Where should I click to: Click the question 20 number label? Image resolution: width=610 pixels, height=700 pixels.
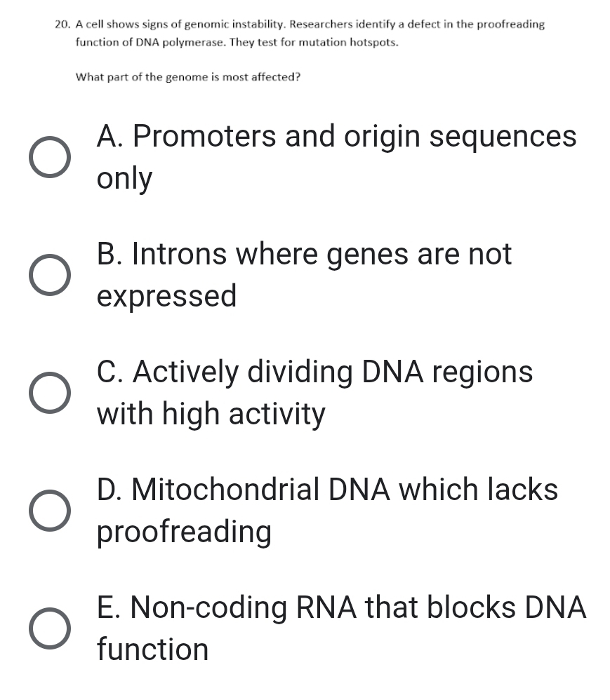tap(60, 25)
